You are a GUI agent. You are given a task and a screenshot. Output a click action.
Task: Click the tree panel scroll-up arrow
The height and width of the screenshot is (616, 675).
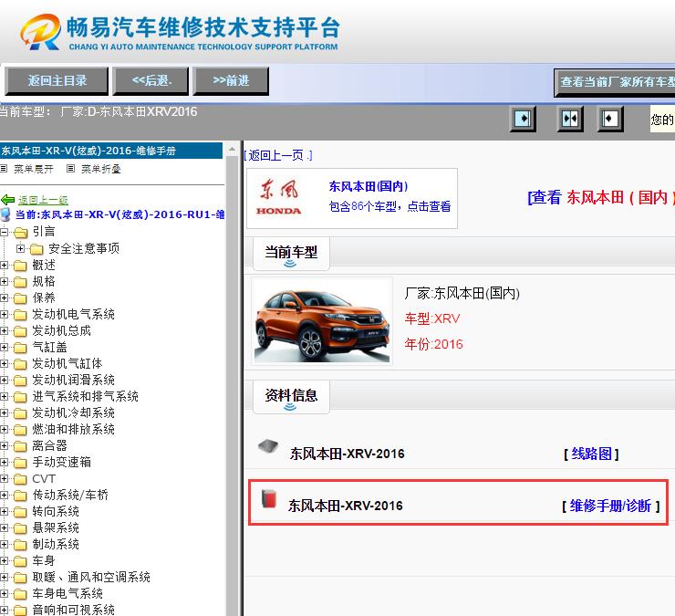pyautogui.click(x=232, y=149)
